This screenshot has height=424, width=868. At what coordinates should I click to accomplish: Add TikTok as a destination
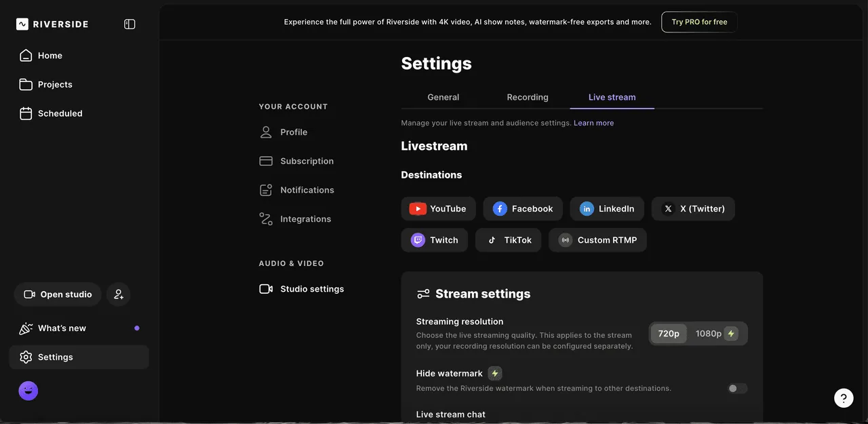[509, 240]
